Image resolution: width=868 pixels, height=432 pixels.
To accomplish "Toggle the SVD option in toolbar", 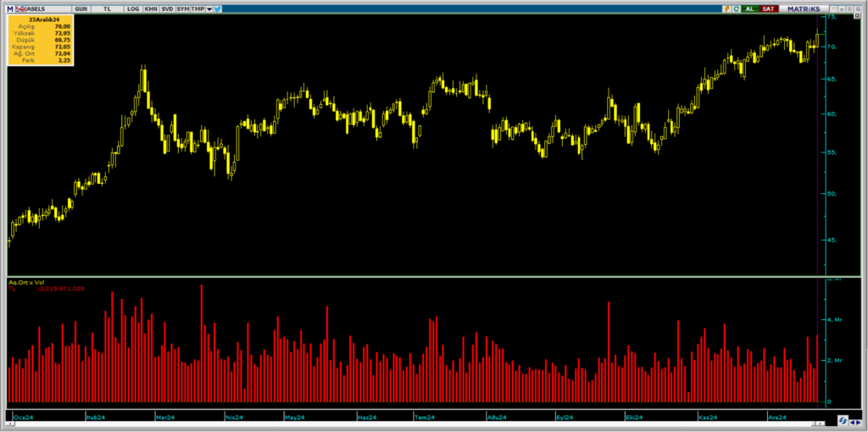I will [166, 8].
